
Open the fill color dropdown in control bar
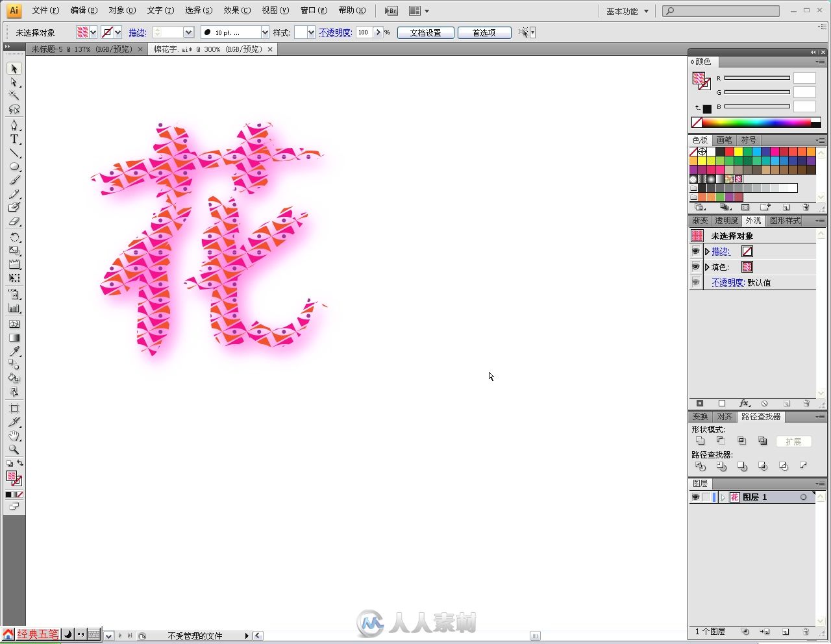[x=93, y=32]
